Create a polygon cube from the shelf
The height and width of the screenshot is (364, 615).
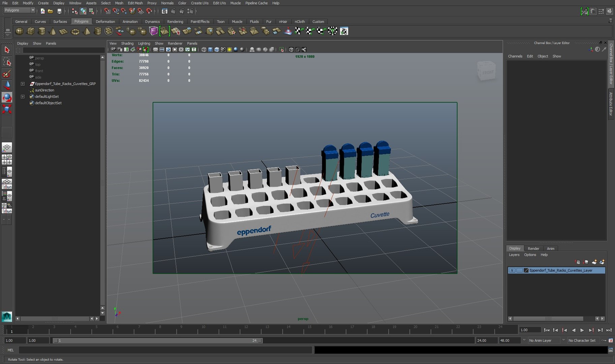coord(31,31)
